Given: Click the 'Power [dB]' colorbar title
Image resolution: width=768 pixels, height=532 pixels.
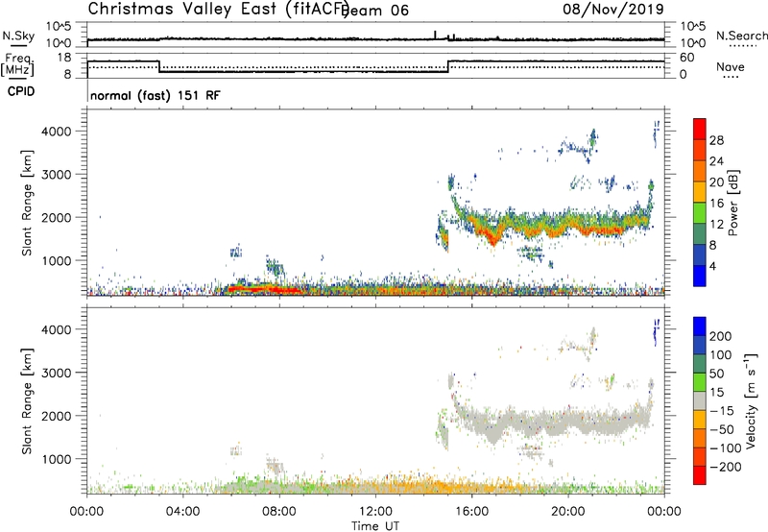Looking at the screenshot, I should [732, 203].
